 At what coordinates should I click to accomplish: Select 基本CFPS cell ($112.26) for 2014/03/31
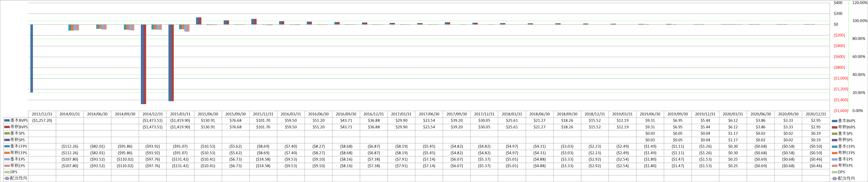point(70,146)
